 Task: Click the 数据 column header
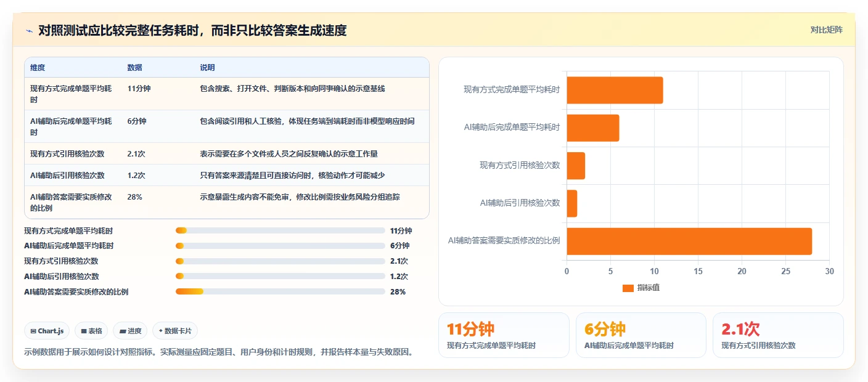[134, 67]
